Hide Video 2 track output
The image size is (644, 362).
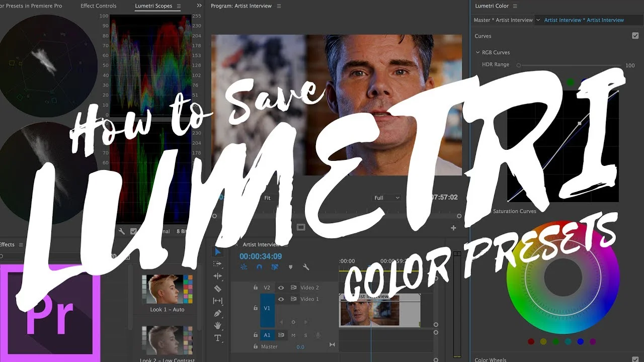[x=281, y=288]
